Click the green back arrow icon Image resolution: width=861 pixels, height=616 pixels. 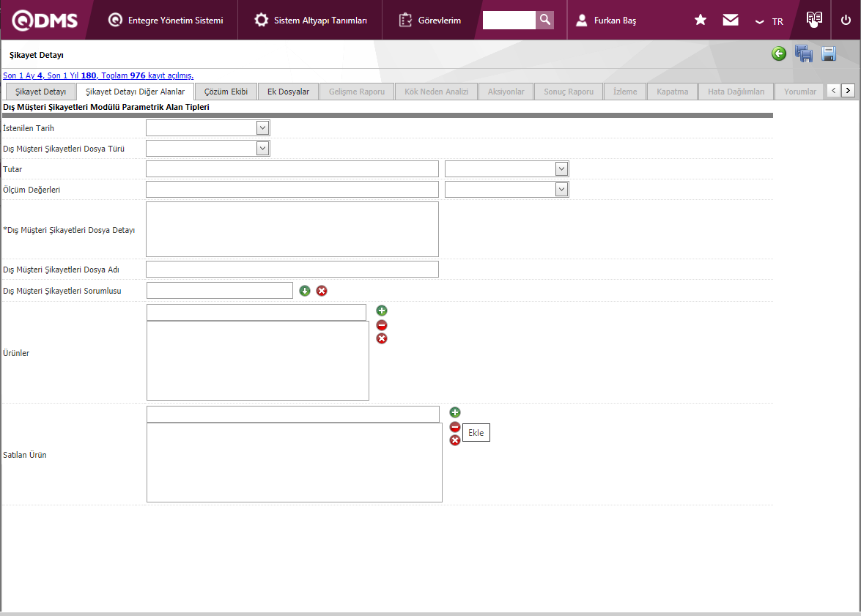pyautogui.click(x=779, y=53)
